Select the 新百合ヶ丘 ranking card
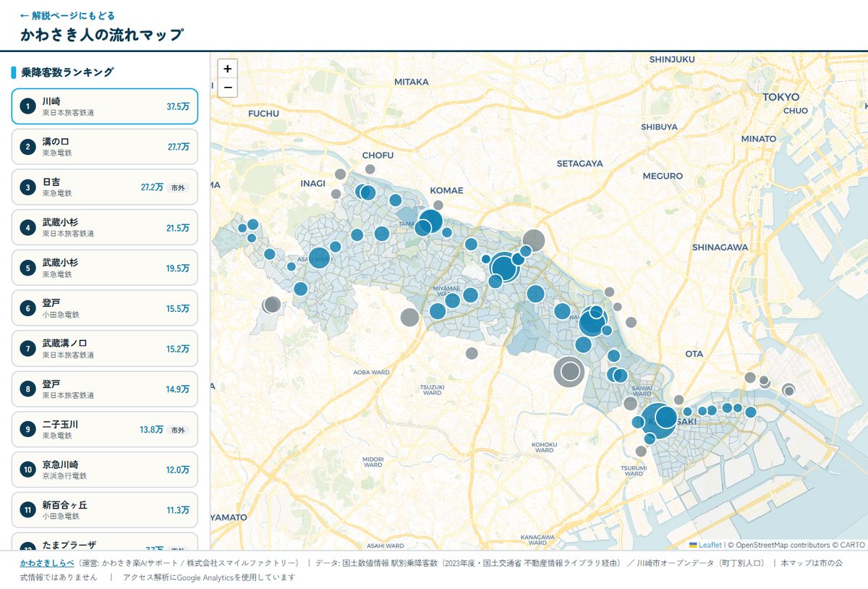 pyautogui.click(x=105, y=510)
